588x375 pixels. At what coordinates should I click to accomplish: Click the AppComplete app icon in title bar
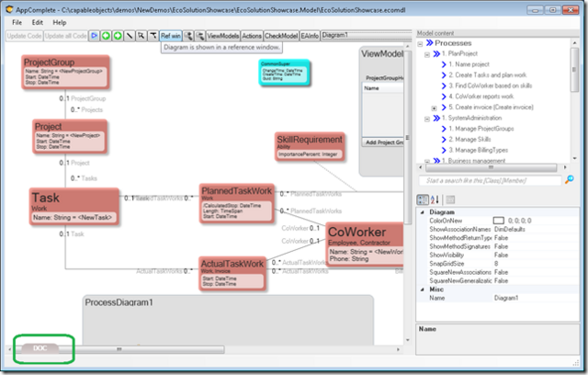coord(10,9)
